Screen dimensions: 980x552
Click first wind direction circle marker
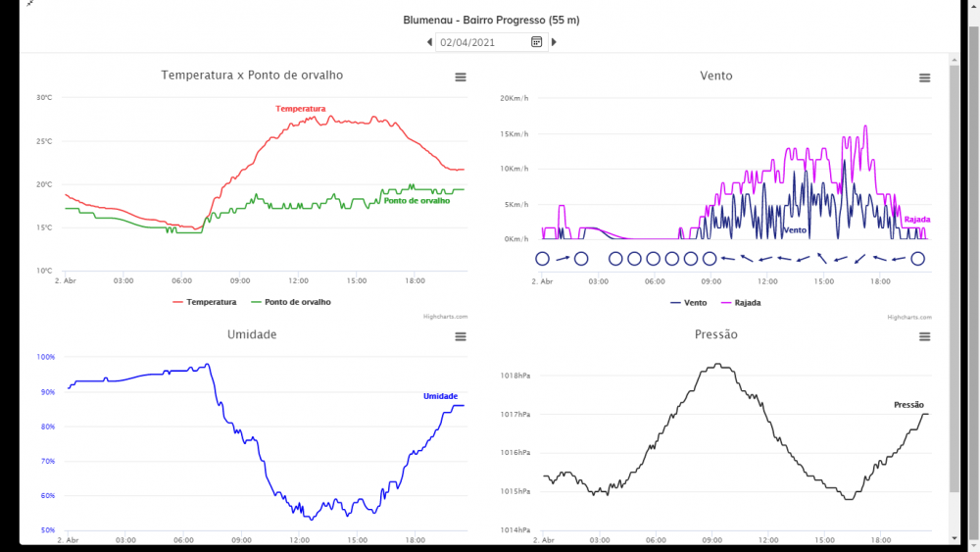(542, 259)
